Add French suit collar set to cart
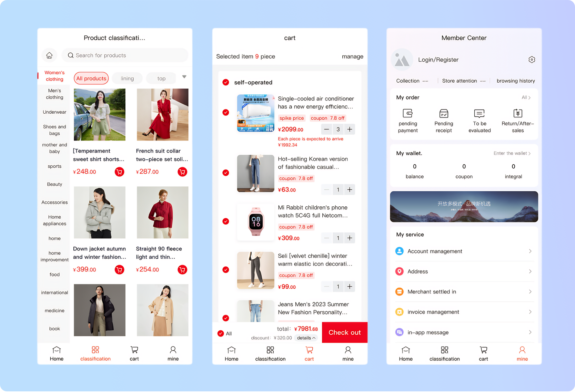575x392 pixels. (182, 172)
